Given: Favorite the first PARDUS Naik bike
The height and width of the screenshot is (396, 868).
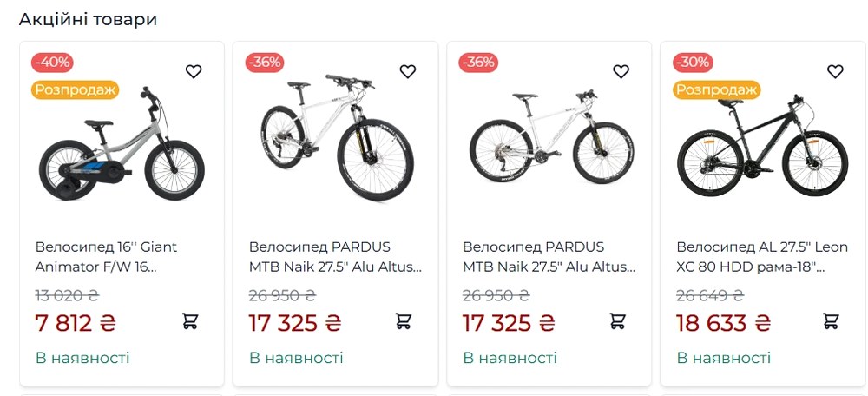Looking at the screenshot, I should tap(408, 71).
